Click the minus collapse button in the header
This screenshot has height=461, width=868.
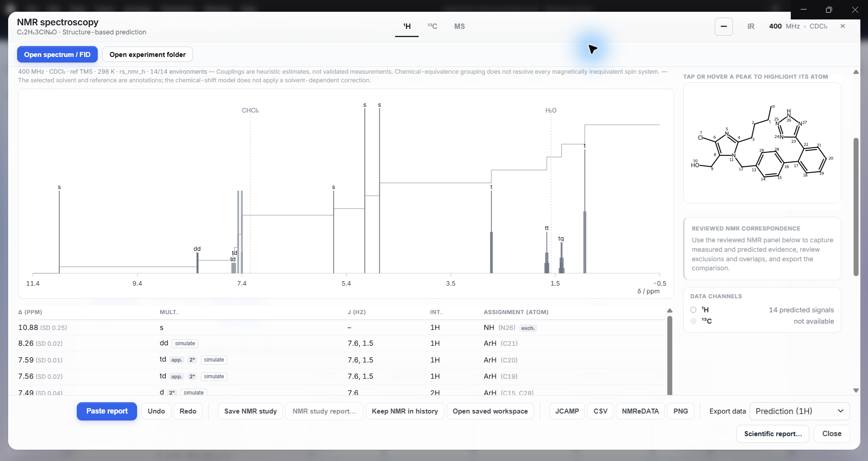pos(723,26)
